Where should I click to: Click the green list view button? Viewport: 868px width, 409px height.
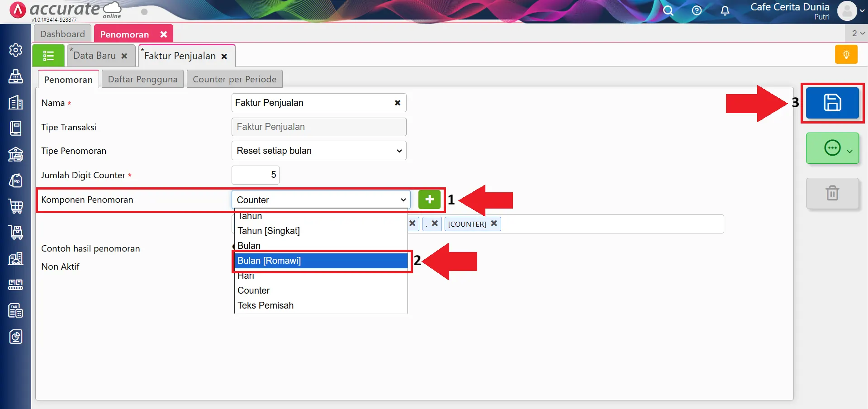(48, 56)
